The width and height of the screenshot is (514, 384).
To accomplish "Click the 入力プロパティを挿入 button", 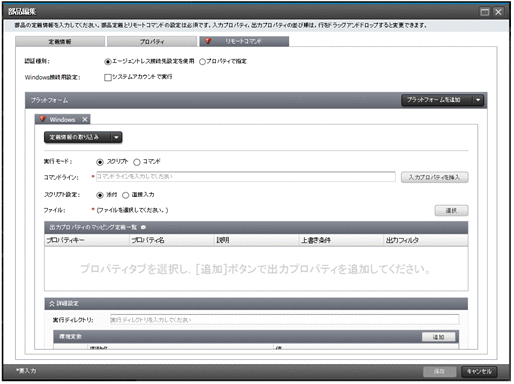I will 434,177.
